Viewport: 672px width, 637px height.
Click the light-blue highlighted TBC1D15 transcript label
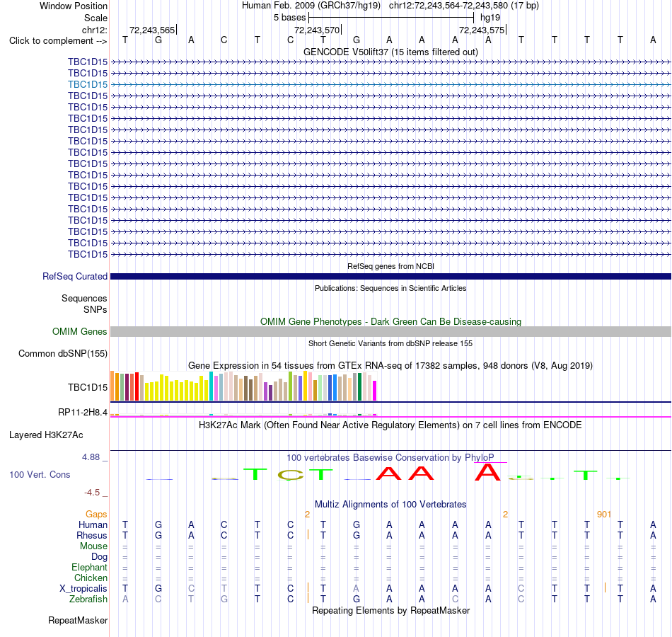point(88,84)
